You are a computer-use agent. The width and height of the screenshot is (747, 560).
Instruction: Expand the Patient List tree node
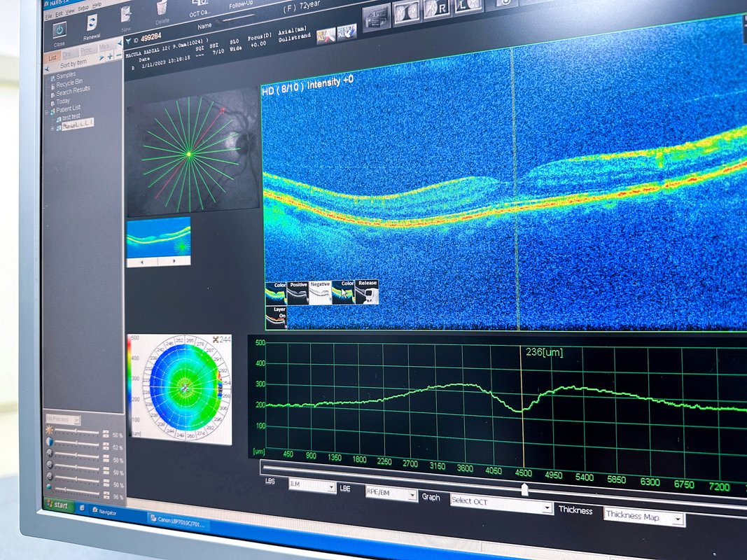pos(47,112)
